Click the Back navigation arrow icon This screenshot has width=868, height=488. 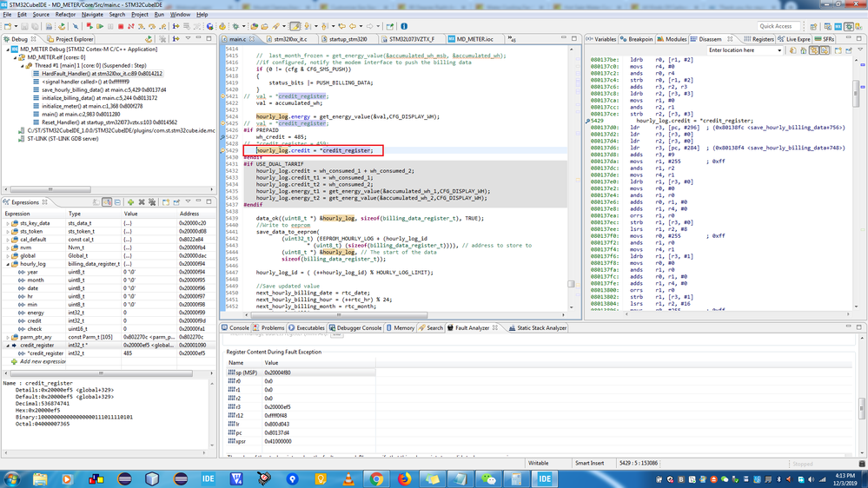pos(352,26)
